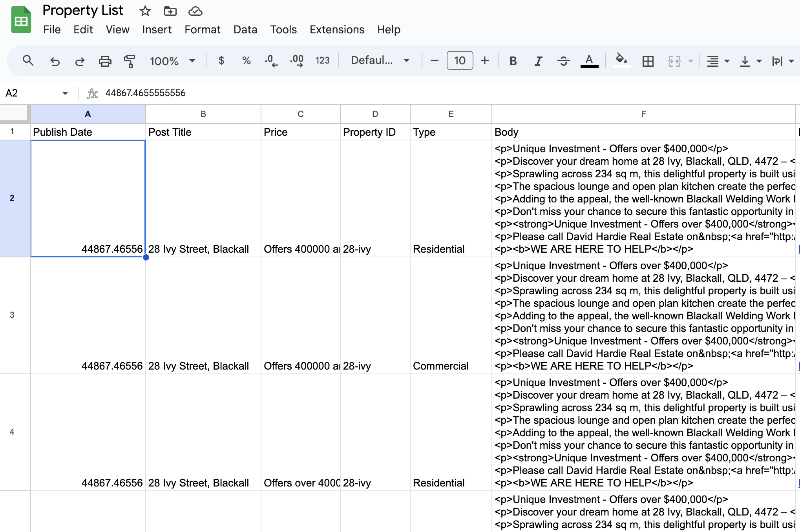This screenshot has height=532, width=800.
Task: Click the merge cells icon
Action: (674, 61)
